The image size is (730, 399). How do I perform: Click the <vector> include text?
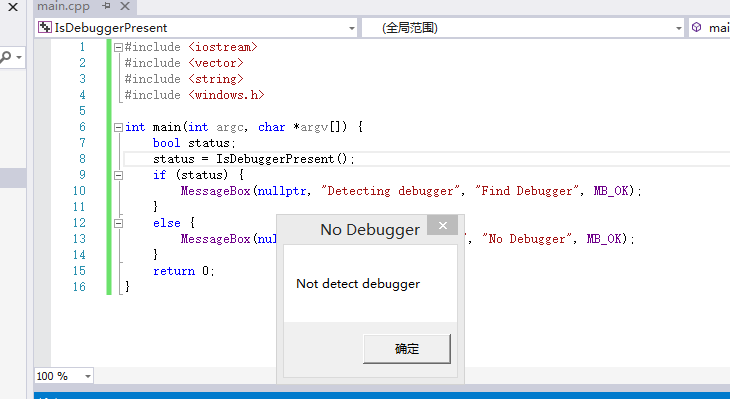[216, 63]
